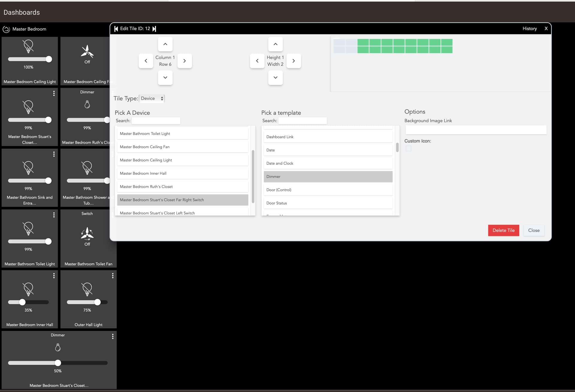Toggle Master Bathroom Toilet Light bulb icon

(28, 229)
